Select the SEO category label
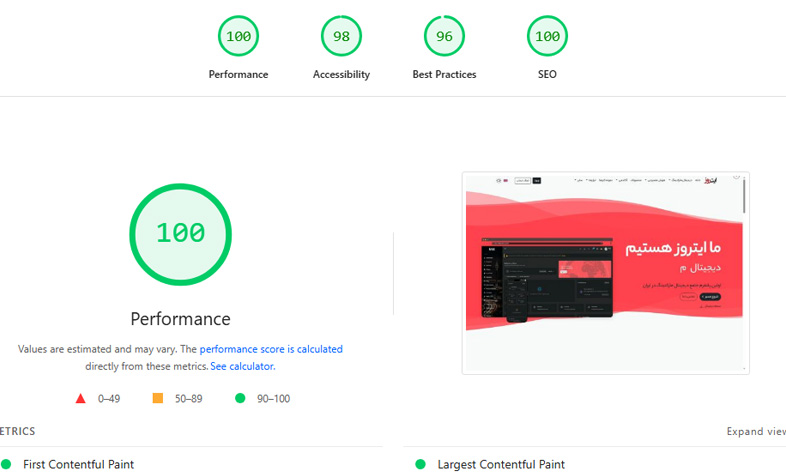 pyautogui.click(x=547, y=74)
